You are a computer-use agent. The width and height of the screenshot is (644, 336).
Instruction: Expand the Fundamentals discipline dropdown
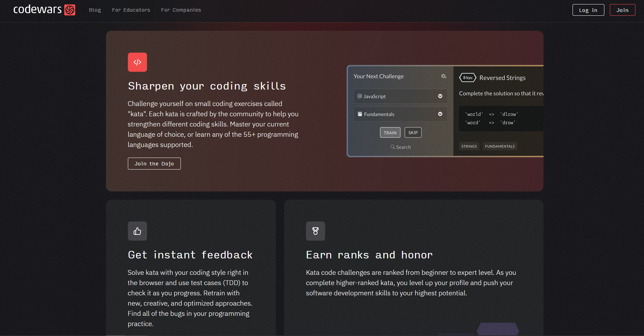(440, 114)
